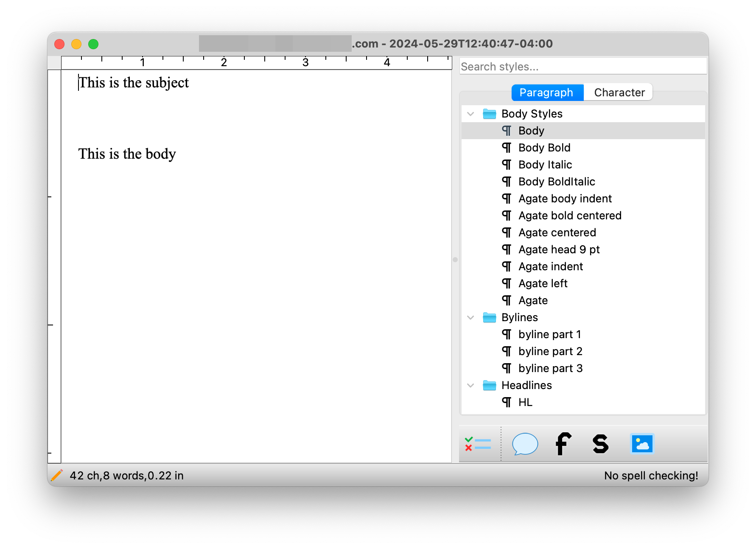Click the bold letter S icon
The width and height of the screenshot is (756, 549).
click(600, 444)
